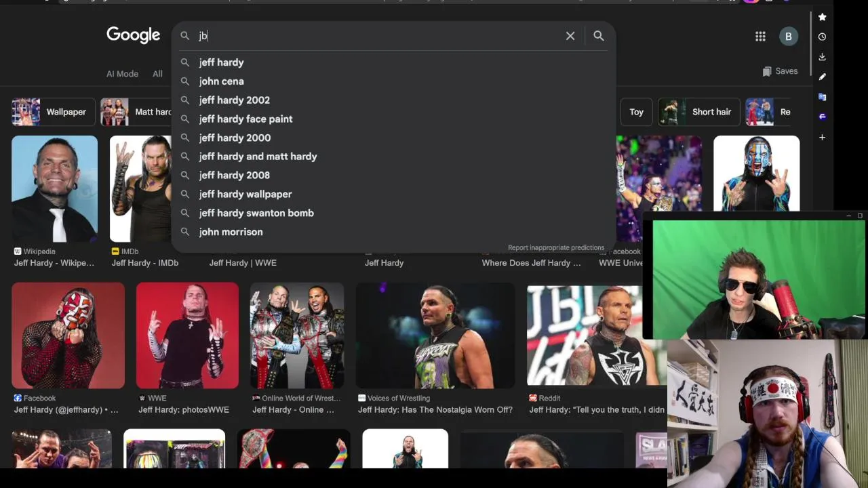This screenshot has width=868, height=488.
Task: Choose suggestion 'jeff hardy wallpaper'
Action: point(393,194)
